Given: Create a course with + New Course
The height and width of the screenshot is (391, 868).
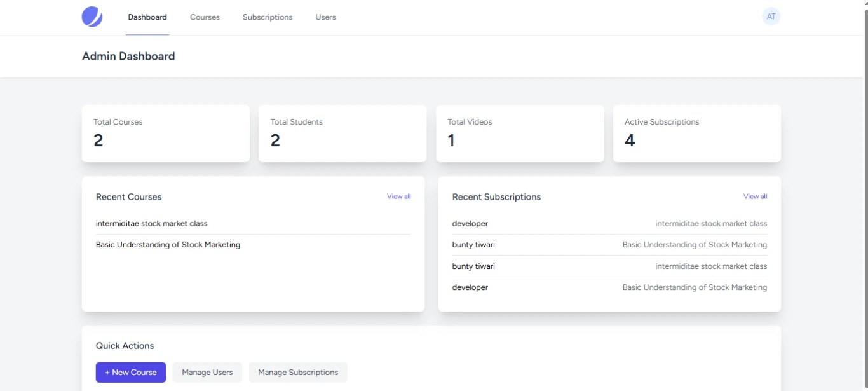Looking at the screenshot, I should pos(131,373).
